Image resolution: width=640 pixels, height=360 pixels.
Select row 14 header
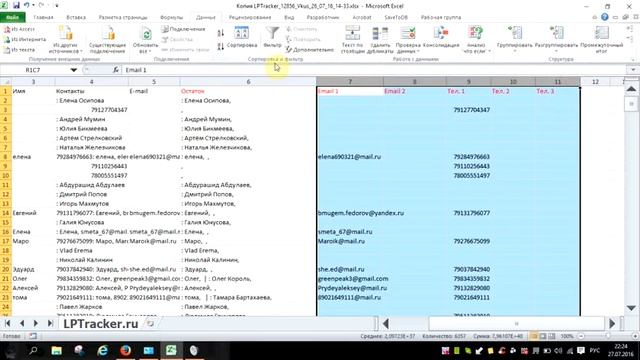coord(5,213)
